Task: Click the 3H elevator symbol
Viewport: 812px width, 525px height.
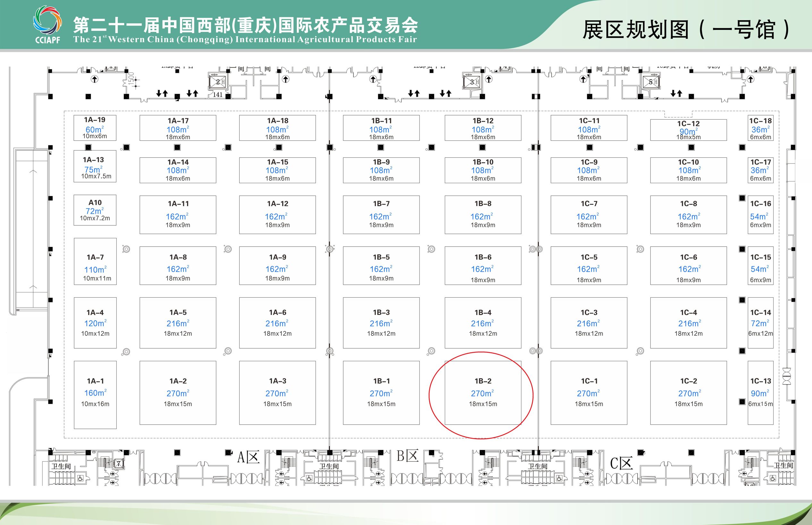Action: pos(472,82)
